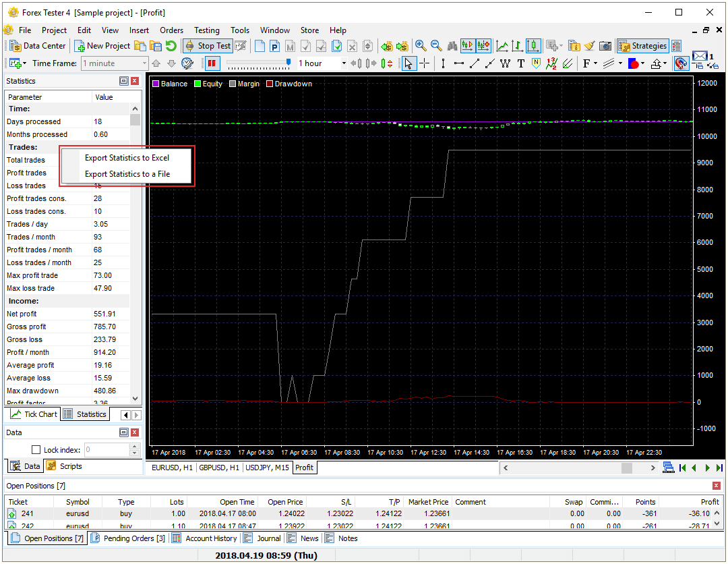Image resolution: width=728 pixels, height=564 pixels.
Task: Click the broom cleanup icon
Action: tap(590, 45)
